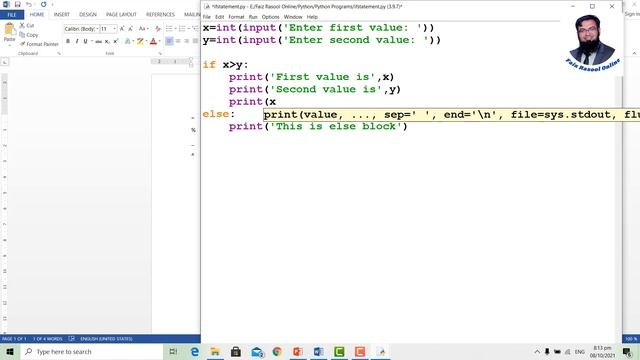Click Clear Formatting eraser icon in Word

click(158, 29)
